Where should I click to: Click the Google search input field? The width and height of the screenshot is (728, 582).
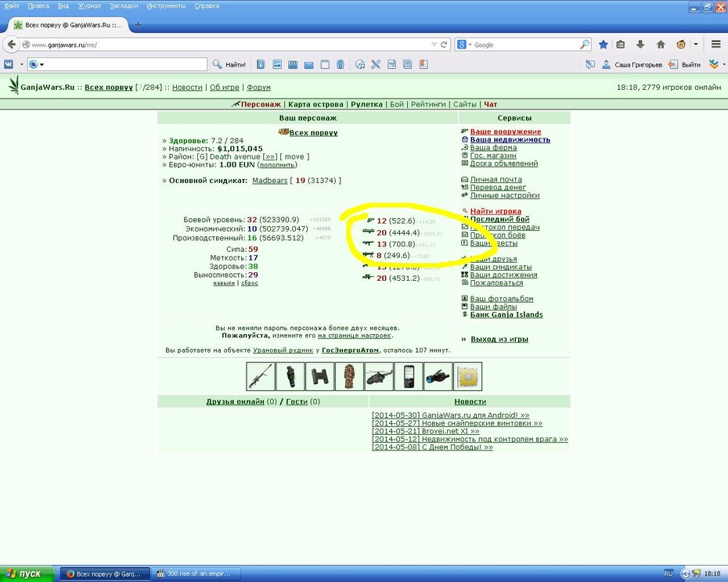[526, 45]
